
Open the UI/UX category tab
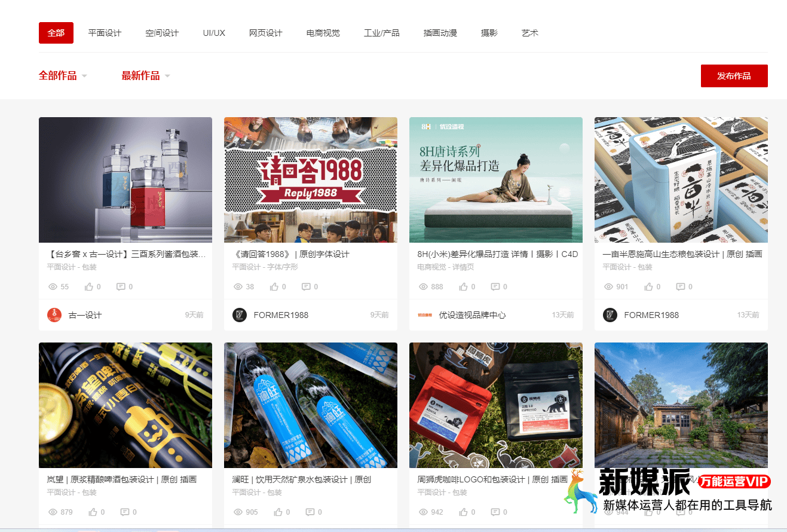[214, 33]
